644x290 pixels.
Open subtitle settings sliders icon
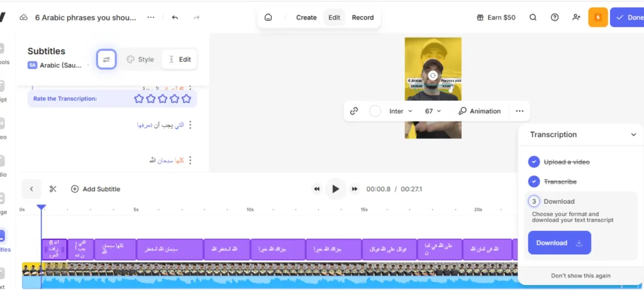[106, 60]
